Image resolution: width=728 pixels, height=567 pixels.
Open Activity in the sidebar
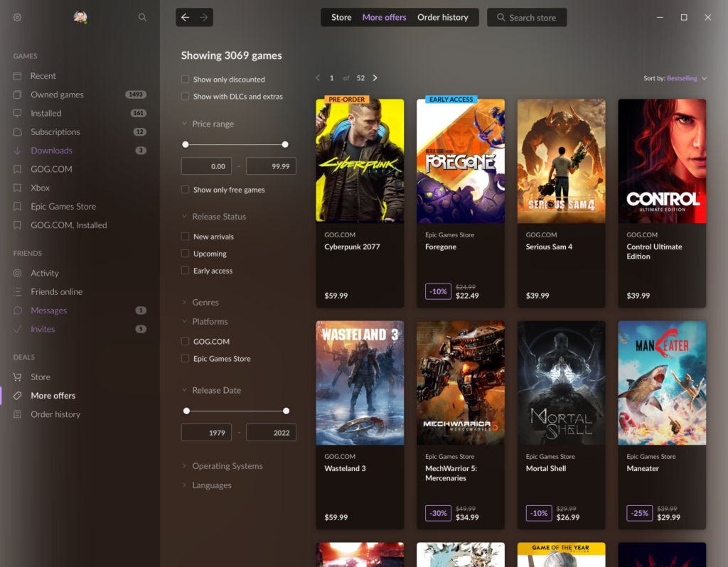pos(44,273)
